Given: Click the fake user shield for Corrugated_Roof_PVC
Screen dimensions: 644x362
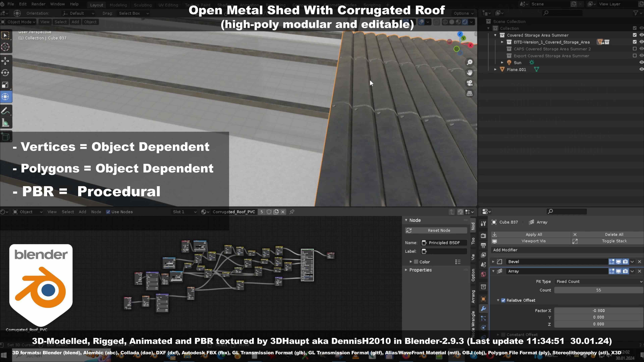Looking at the screenshot, I should pos(269,212).
